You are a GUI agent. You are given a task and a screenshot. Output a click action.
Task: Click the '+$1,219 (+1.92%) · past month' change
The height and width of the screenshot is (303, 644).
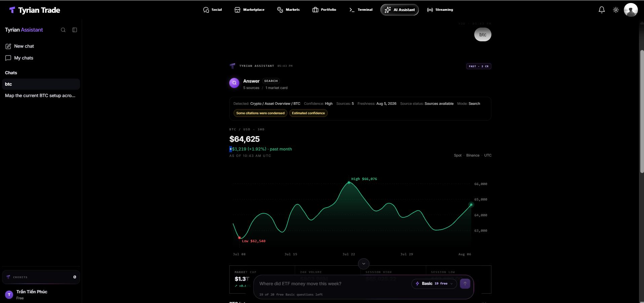260,149
